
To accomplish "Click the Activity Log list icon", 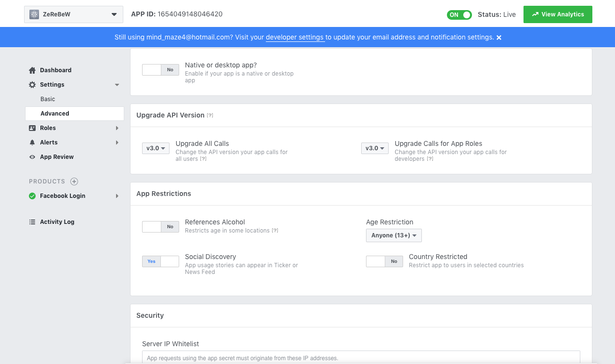I will pyautogui.click(x=32, y=222).
